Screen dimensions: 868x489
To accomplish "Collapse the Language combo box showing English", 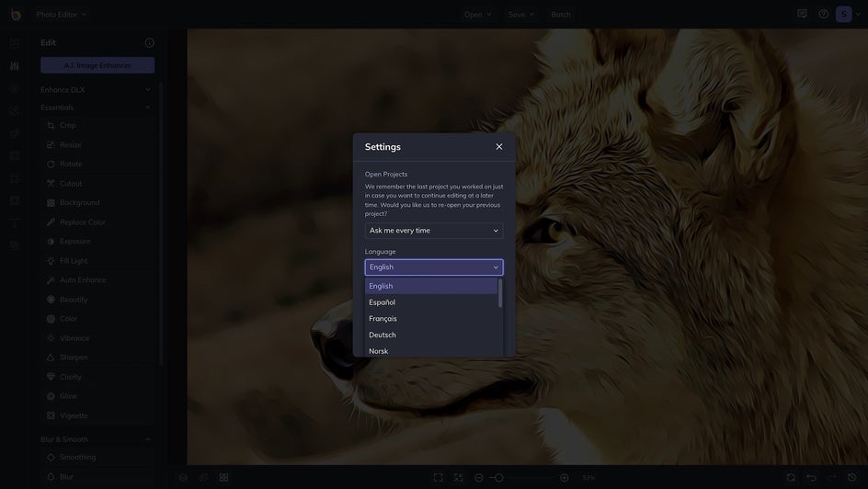I will click(x=433, y=267).
